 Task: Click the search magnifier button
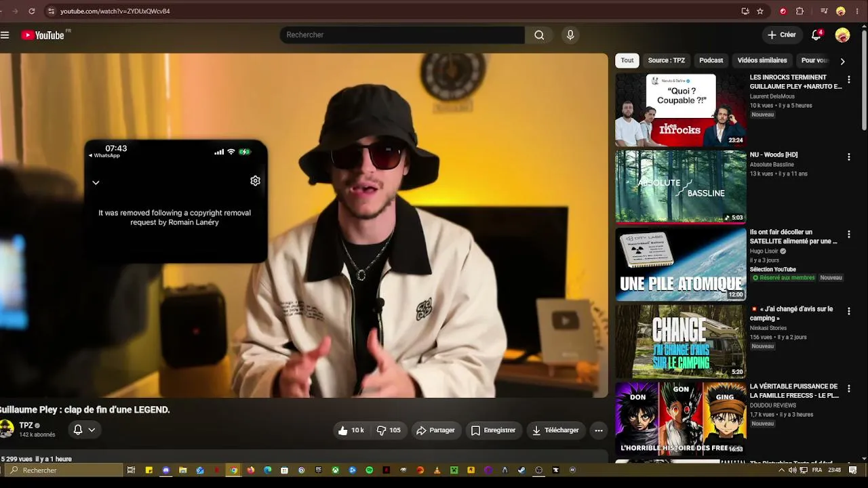coord(539,35)
